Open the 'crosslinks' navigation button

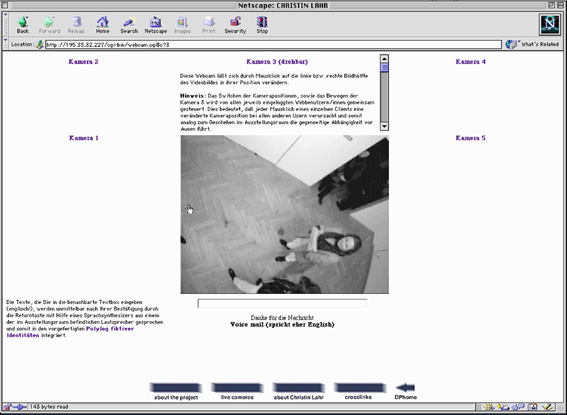pos(359,391)
